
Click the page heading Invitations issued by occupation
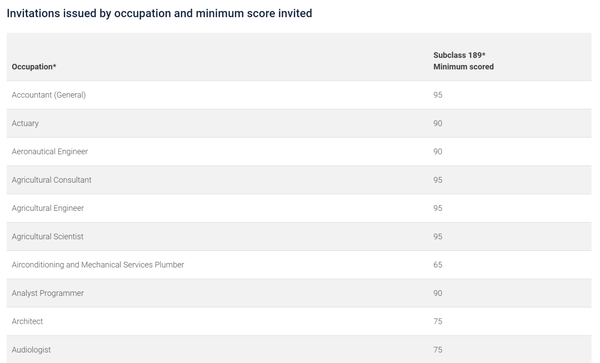pos(160,13)
